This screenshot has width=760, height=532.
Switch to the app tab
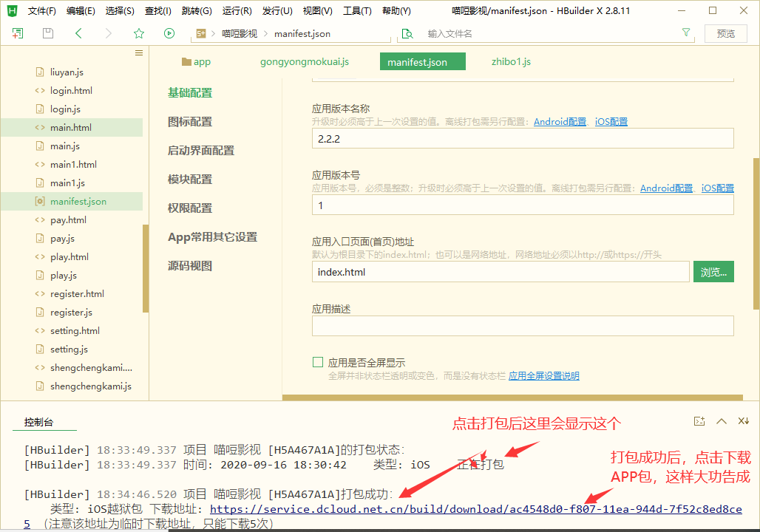pos(197,61)
